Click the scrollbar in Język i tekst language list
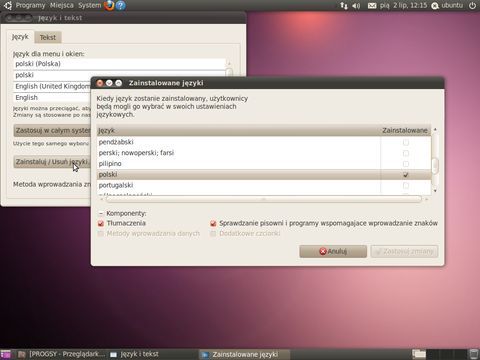 pyautogui.click(x=229, y=72)
